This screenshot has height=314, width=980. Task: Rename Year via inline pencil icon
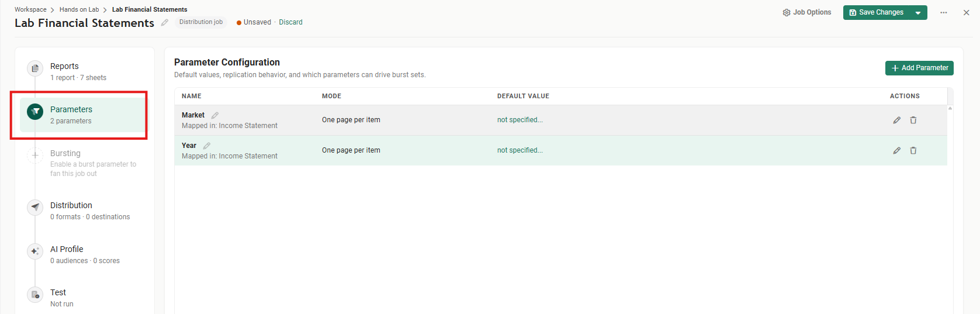[x=207, y=146]
